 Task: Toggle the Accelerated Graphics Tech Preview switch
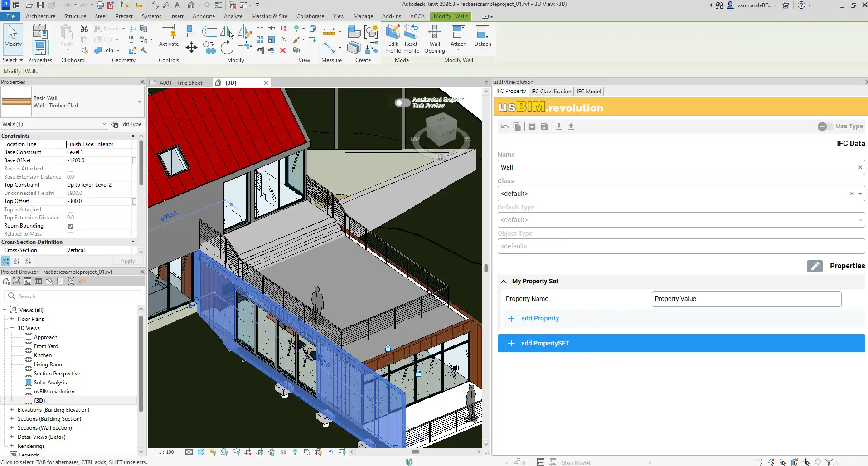(402, 102)
